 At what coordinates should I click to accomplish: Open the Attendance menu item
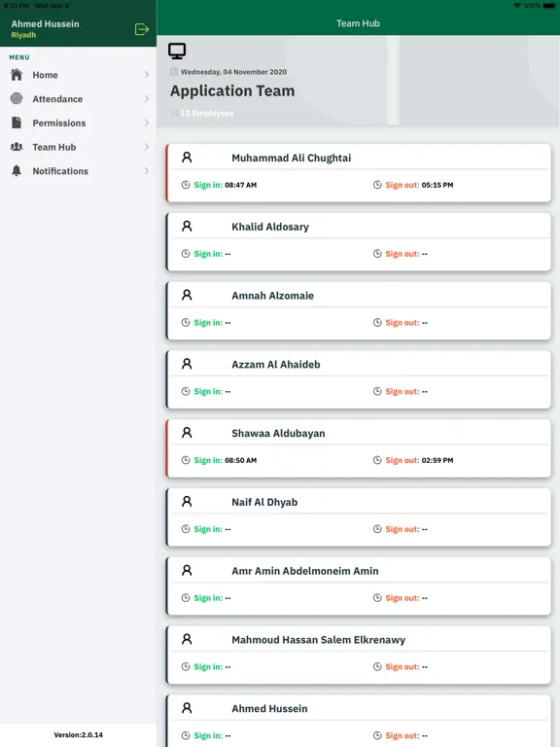pyautogui.click(x=78, y=98)
